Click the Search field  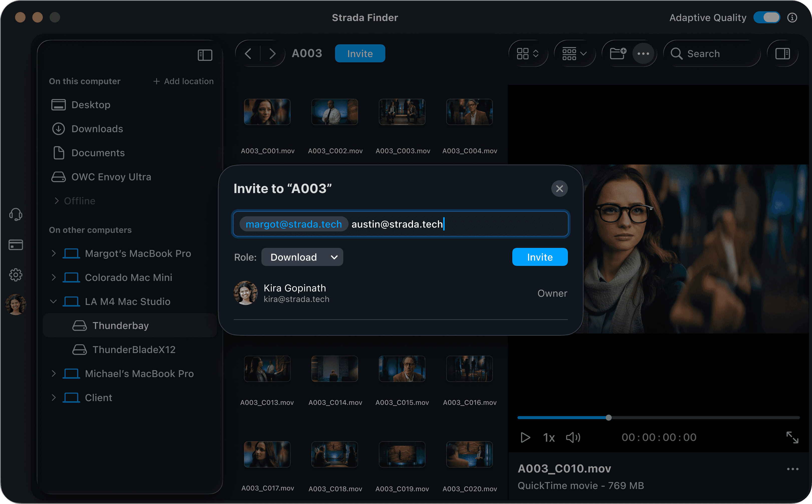click(x=712, y=53)
